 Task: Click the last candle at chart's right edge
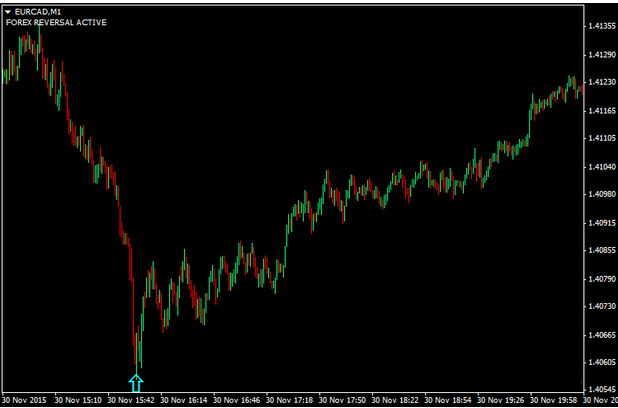[581, 90]
